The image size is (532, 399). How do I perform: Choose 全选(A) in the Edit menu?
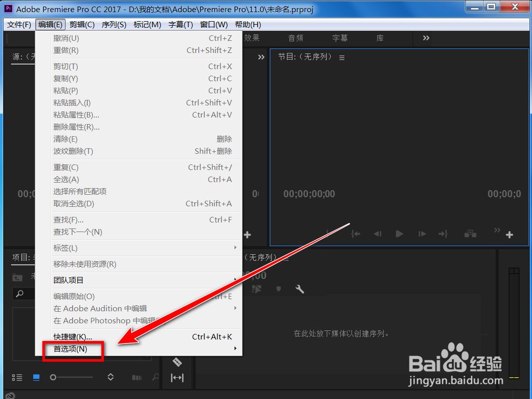pyautogui.click(x=146, y=179)
